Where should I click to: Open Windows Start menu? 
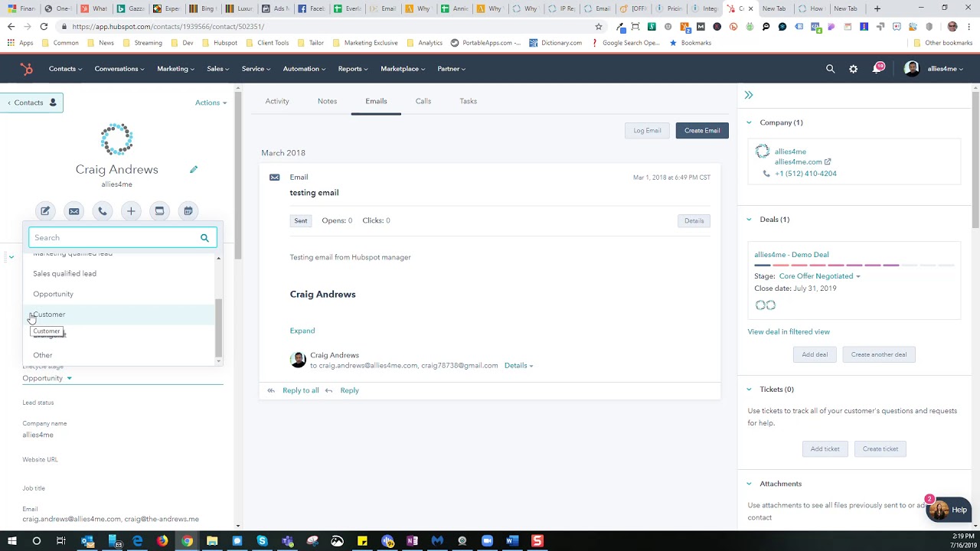tap(11, 541)
